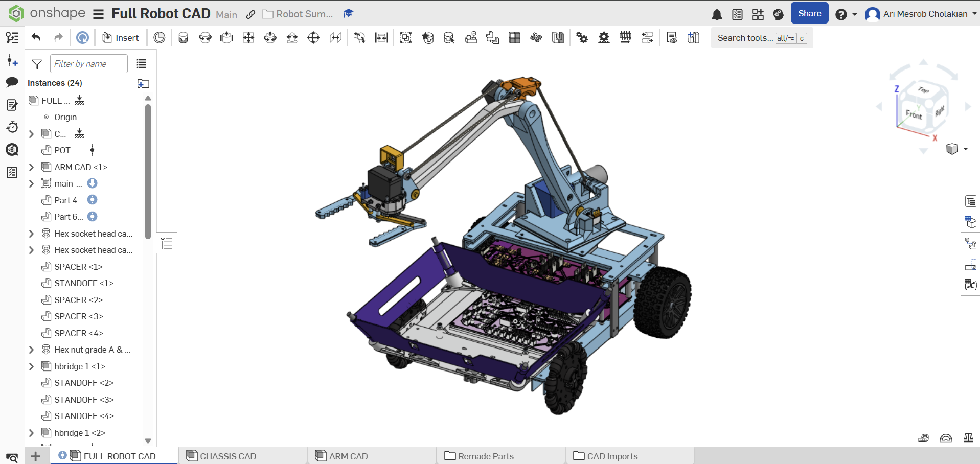
Task: Toggle the list view icon beside filter
Action: (142, 64)
